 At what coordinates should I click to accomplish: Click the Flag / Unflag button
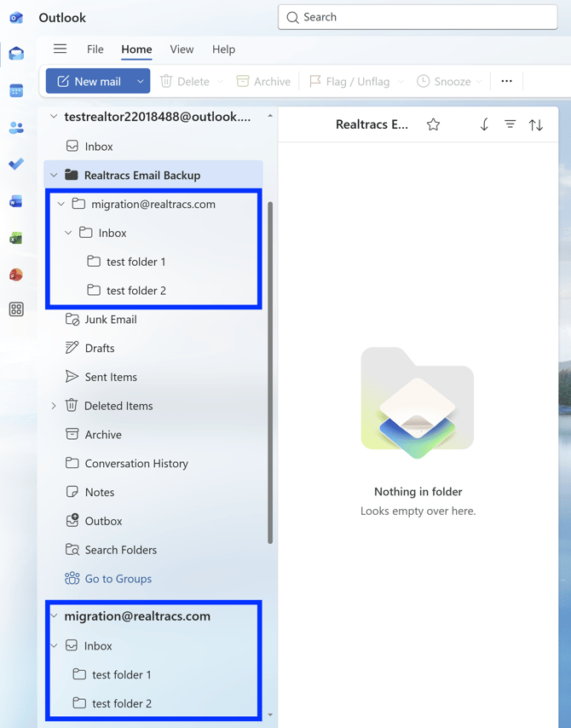349,82
